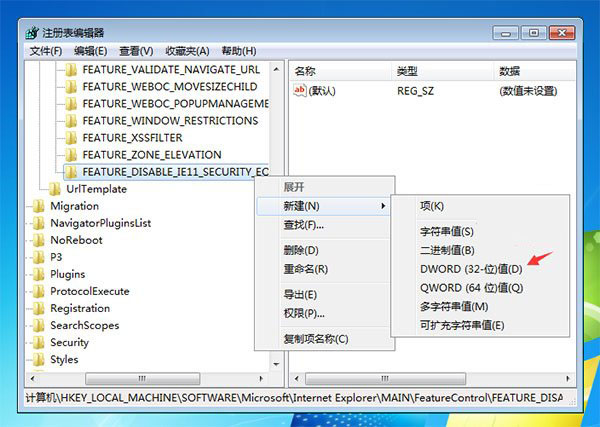Choose 重命名(R) in context menu
The image size is (600, 427).
(325, 269)
